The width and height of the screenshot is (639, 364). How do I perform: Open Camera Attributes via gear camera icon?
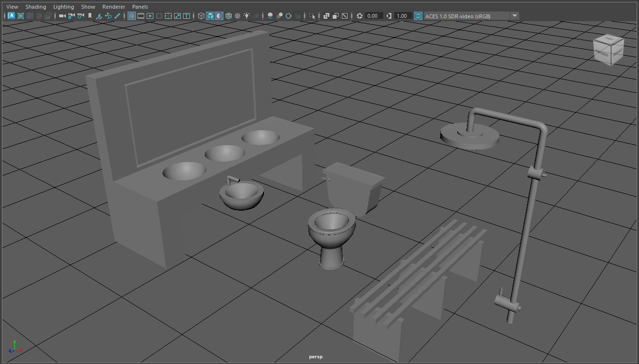(80, 16)
